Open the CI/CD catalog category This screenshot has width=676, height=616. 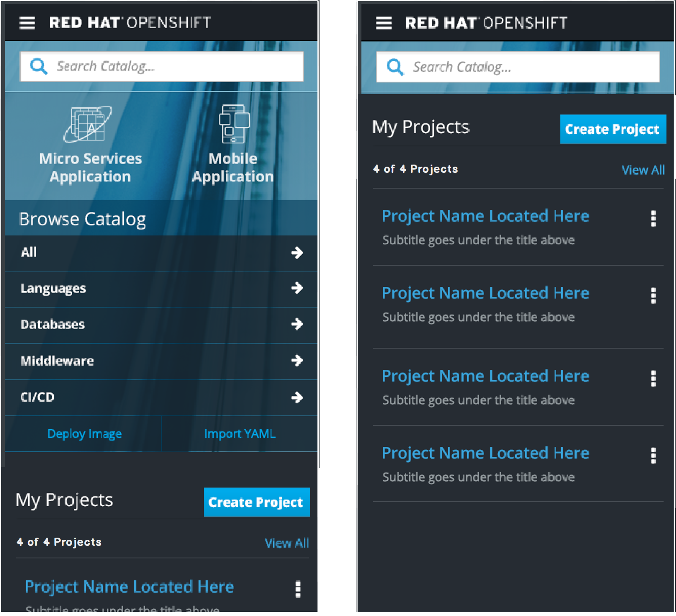tap(161, 398)
